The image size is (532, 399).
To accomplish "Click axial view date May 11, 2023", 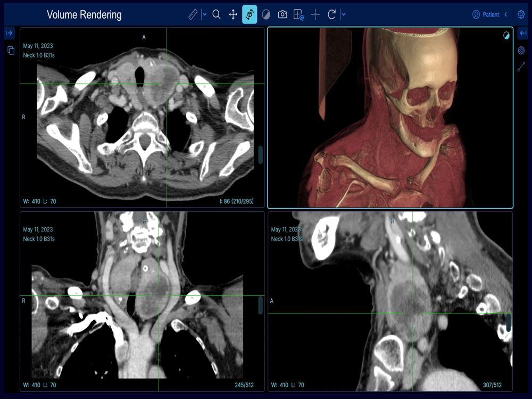I will [x=38, y=46].
